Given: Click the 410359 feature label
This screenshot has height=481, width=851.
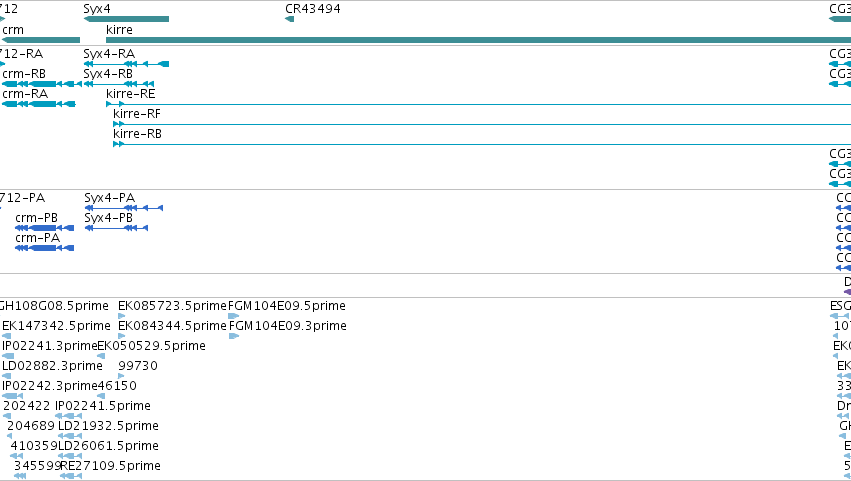Looking at the screenshot, I should (34, 446).
